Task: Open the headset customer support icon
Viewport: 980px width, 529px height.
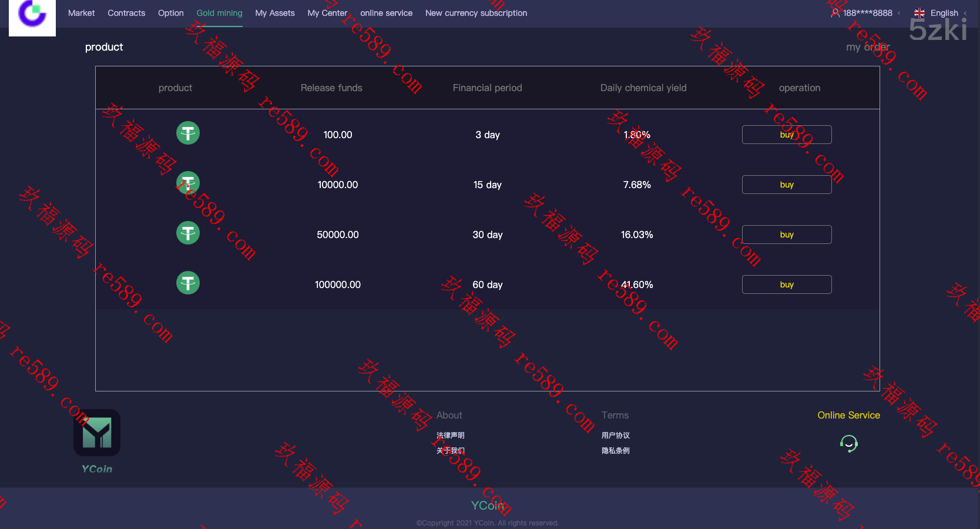Action: point(848,443)
